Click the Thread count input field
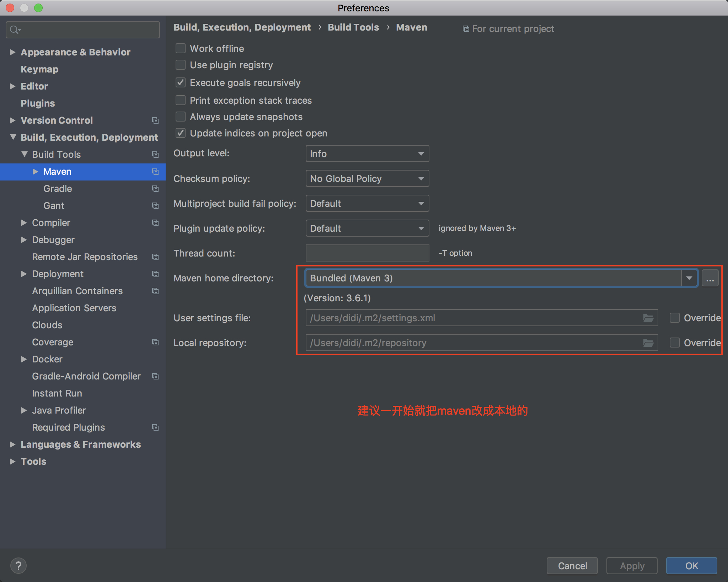 pyautogui.click(x=367, y=253)
